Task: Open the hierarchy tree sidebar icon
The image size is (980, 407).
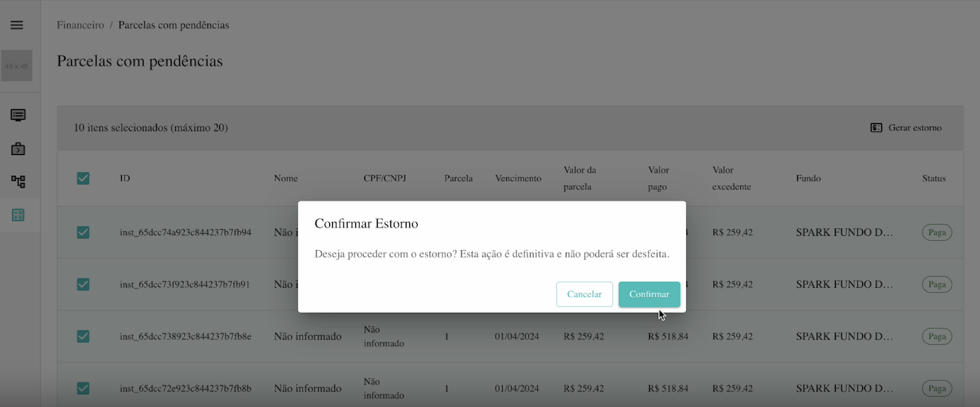Action: pos(18,181)
